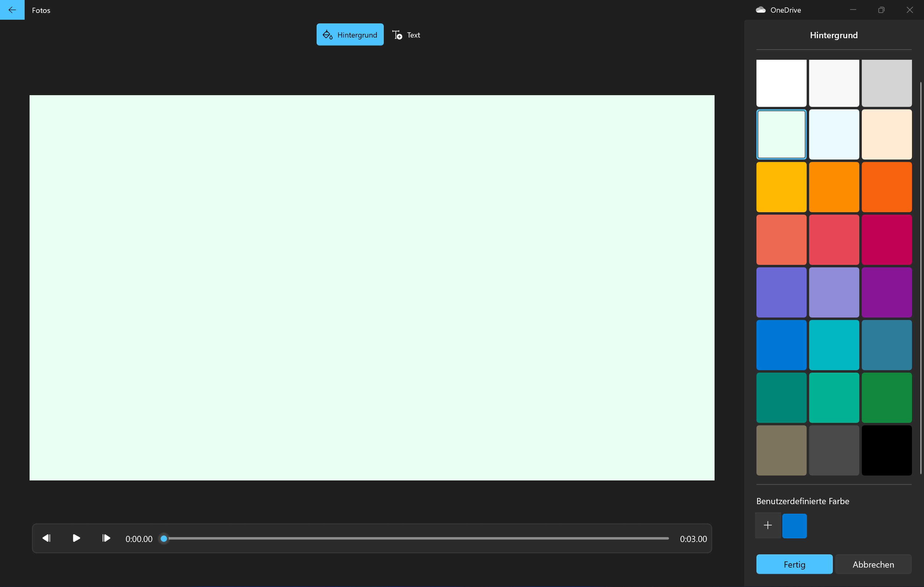Viewport: 924px width, 587px height.
Task: Choose the bright orange swatch
Action: point(834,187)
